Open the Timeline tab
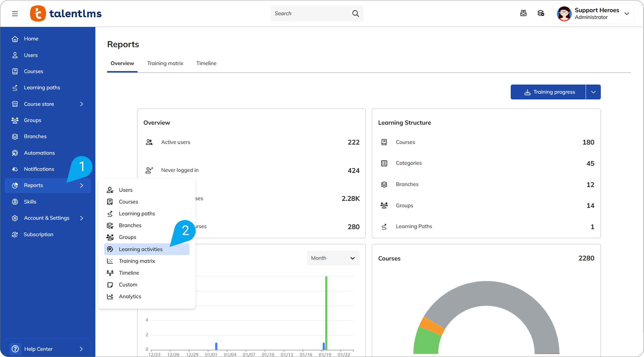 click(x=206, y=63)
